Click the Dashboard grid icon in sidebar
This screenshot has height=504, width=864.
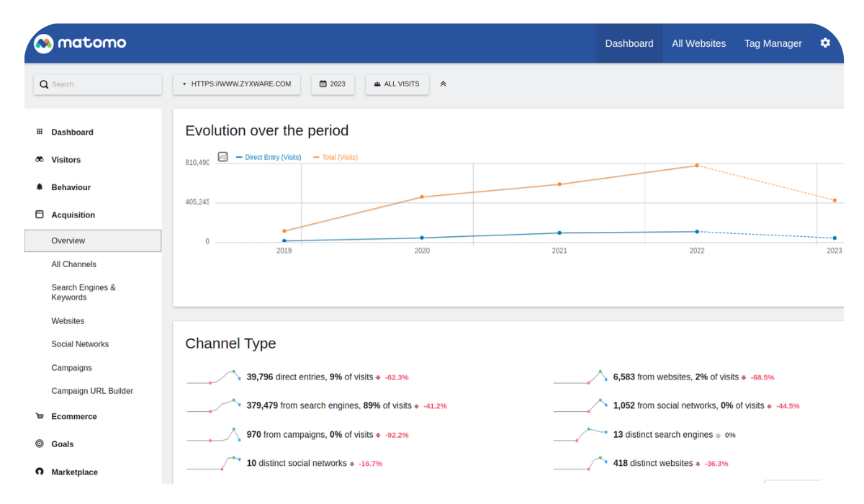pos(40,132)
